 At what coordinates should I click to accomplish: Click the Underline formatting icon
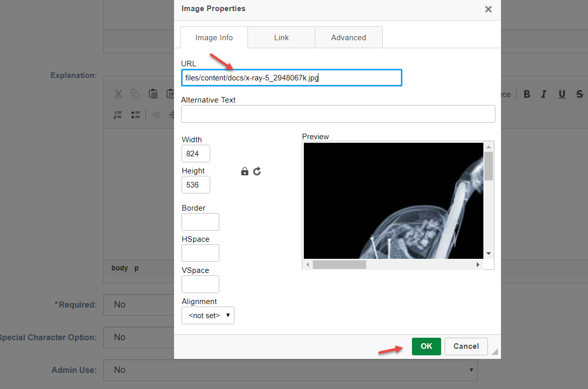[x=562, y=94]
